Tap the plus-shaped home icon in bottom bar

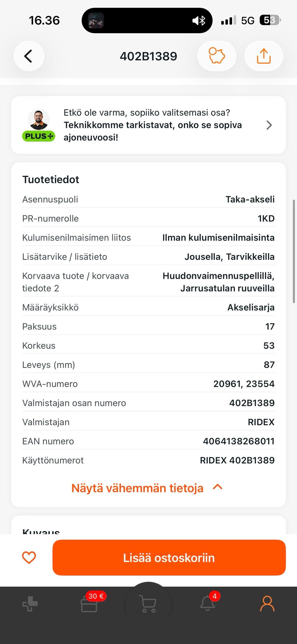30,604
